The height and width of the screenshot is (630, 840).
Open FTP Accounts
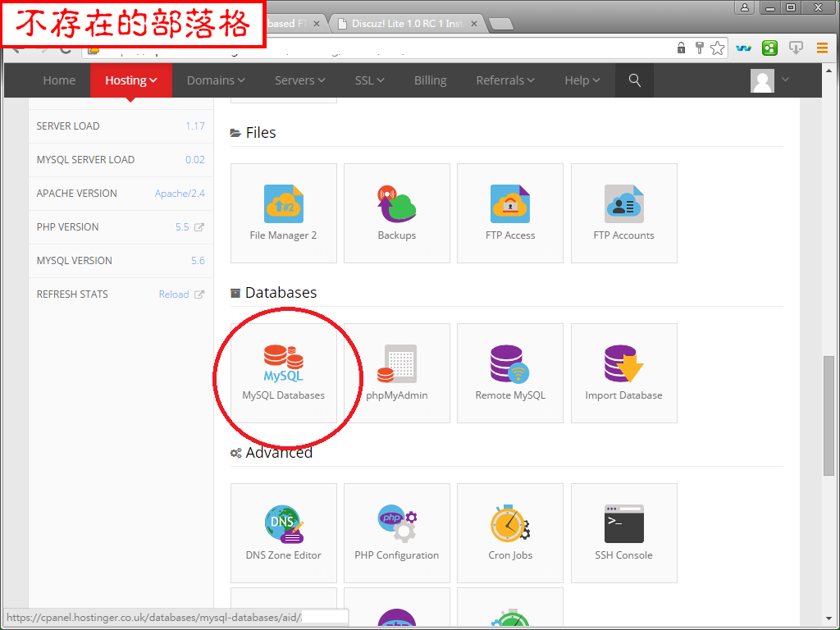[x=623, y=213]
